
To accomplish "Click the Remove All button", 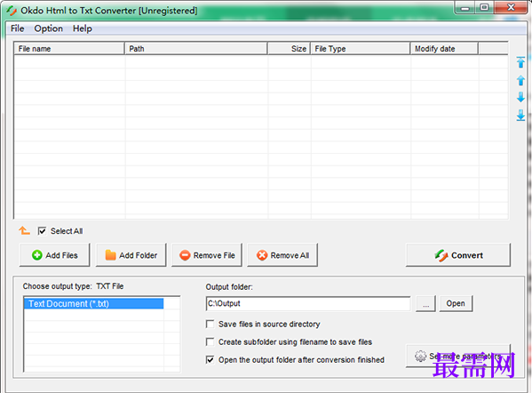I will [282, 255].
